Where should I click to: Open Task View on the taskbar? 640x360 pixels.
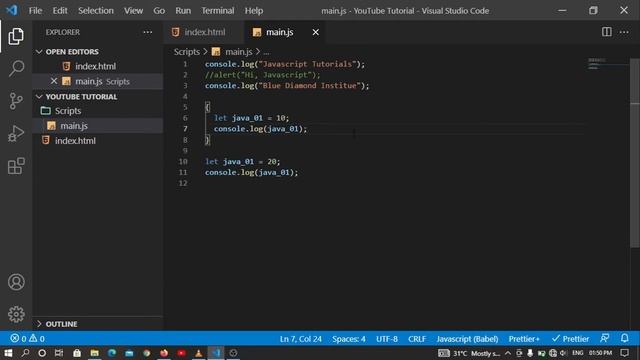point(59,353)
